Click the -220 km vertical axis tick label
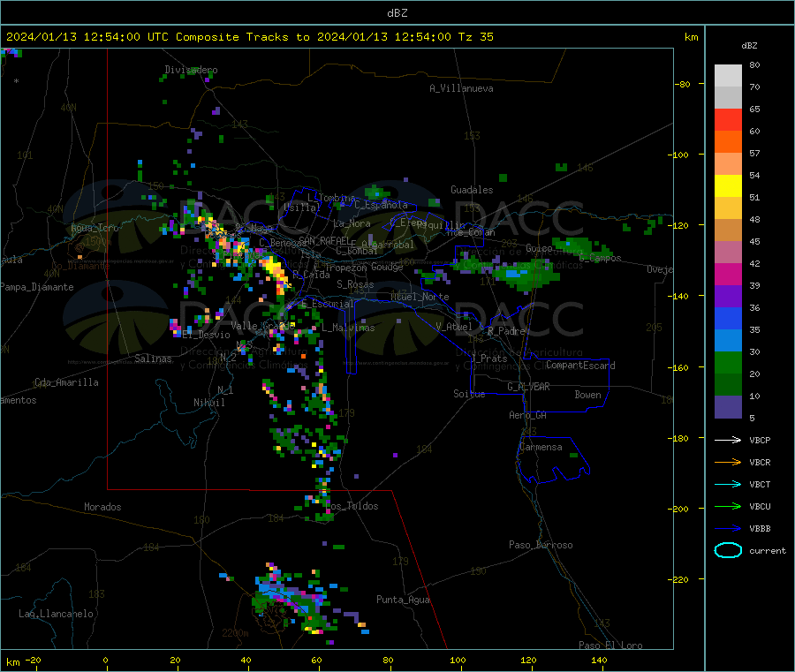 tap(678, 579)
